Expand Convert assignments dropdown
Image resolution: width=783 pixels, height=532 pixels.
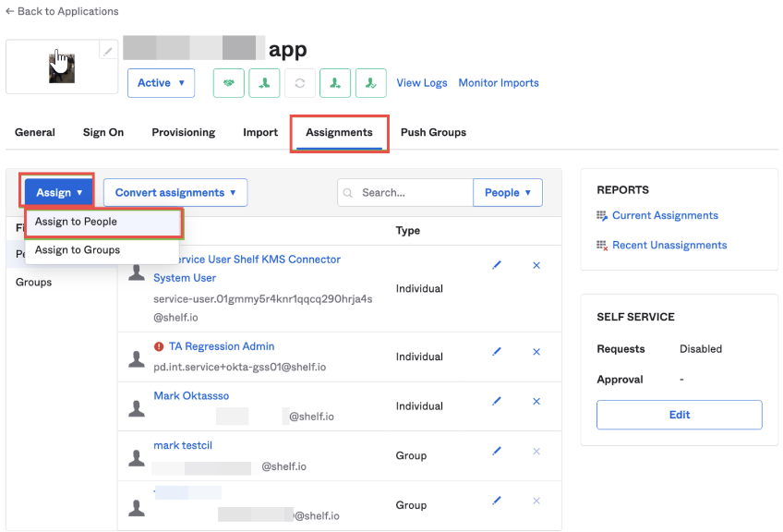click(x=175, y=192)
